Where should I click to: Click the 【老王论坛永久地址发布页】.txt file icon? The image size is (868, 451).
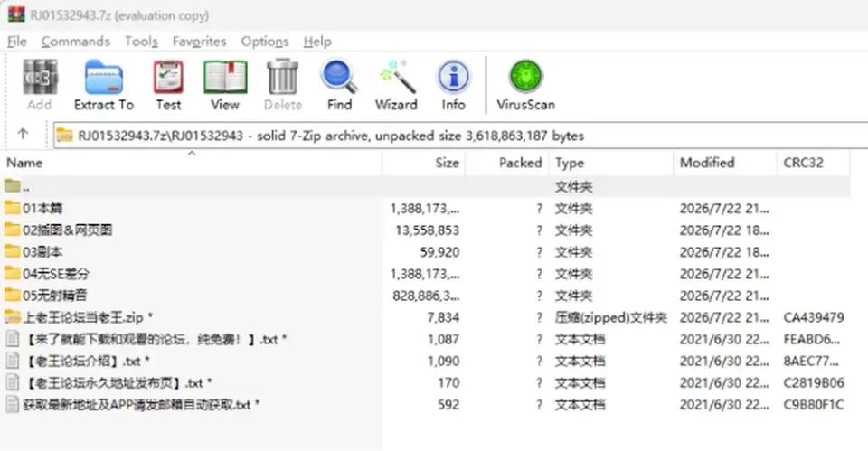coord(12,381)
